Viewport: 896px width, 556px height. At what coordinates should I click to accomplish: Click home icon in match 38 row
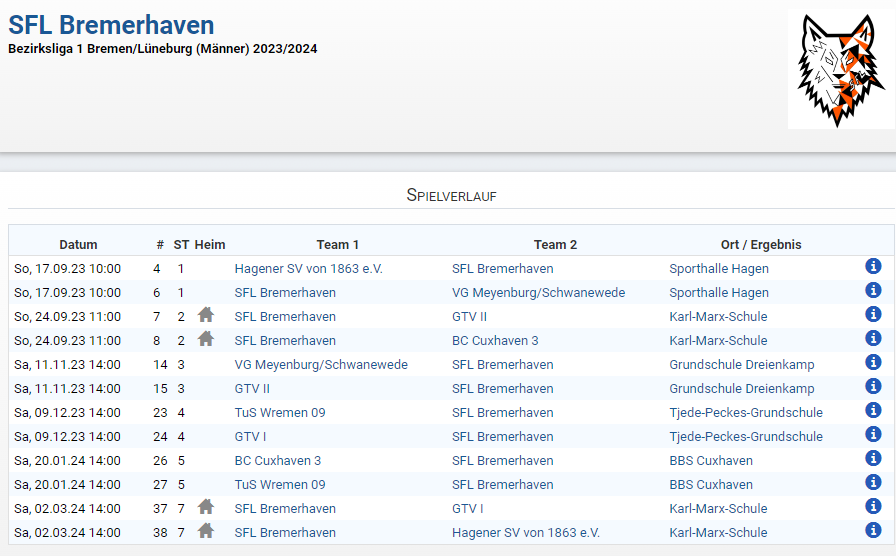tap(206, 530)
